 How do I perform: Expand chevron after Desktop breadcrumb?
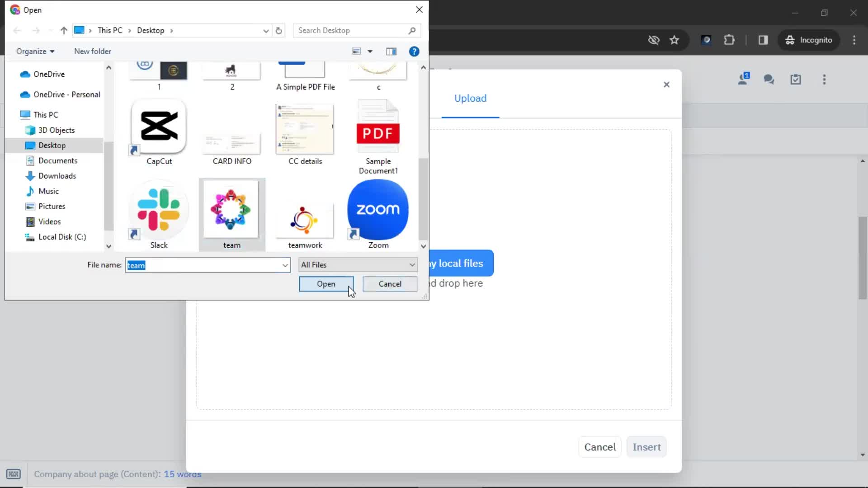coord(172,31)
